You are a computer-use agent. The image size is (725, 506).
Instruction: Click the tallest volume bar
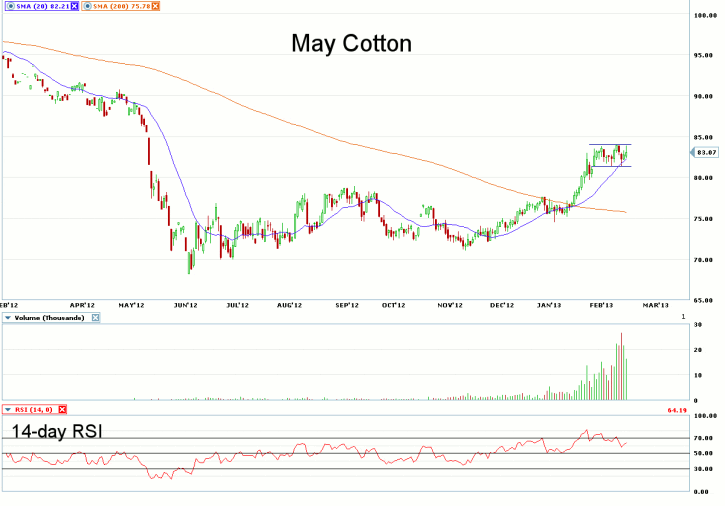(x=621, y=366)
